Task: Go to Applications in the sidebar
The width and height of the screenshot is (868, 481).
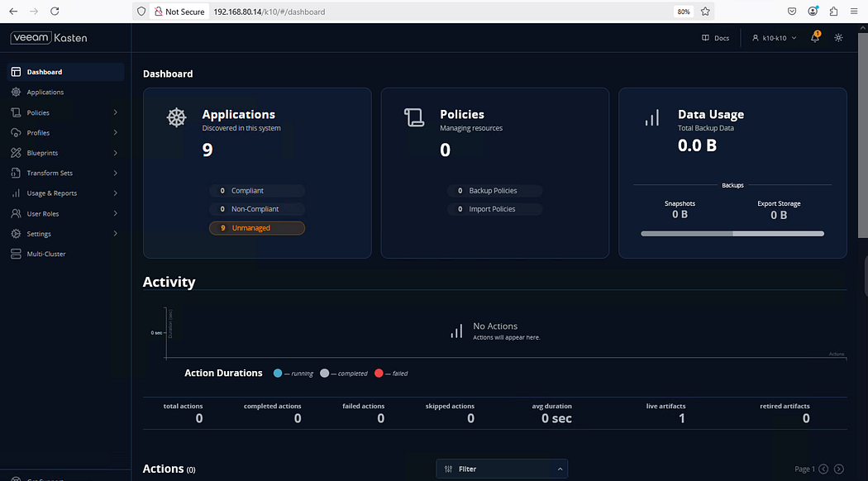Action: point(65,92)
